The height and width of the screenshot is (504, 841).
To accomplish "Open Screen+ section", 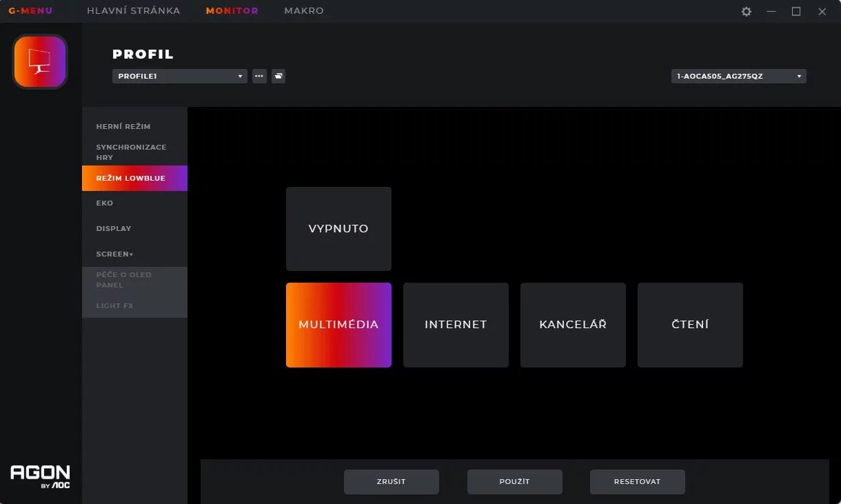I will [x=134, y=254].
